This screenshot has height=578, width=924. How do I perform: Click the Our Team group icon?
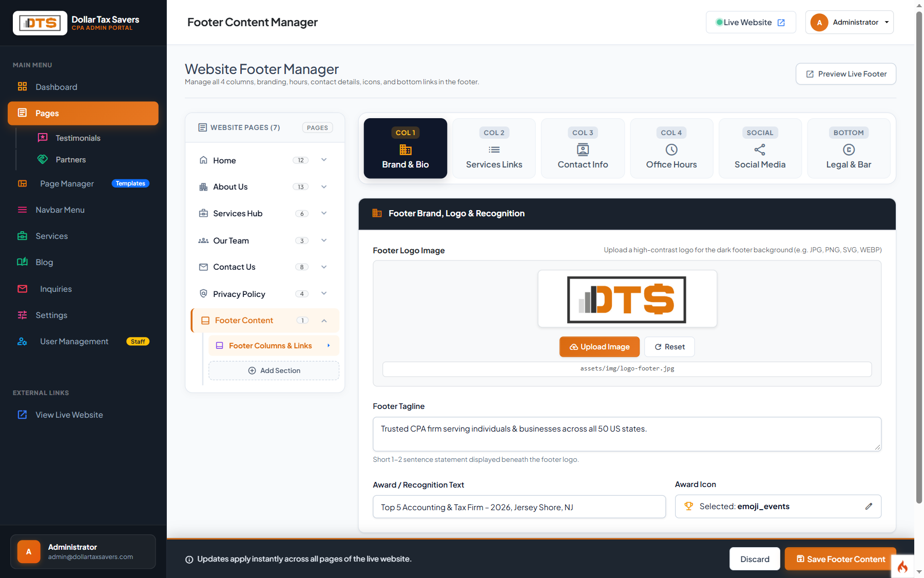coord(203,240)
